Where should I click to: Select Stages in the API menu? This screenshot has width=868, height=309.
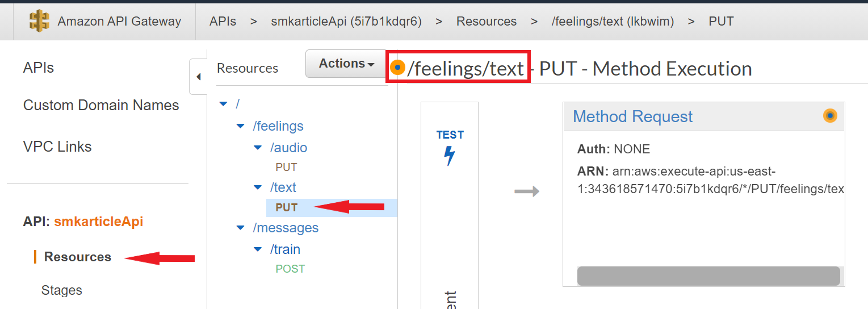click(x=62, y=290)
